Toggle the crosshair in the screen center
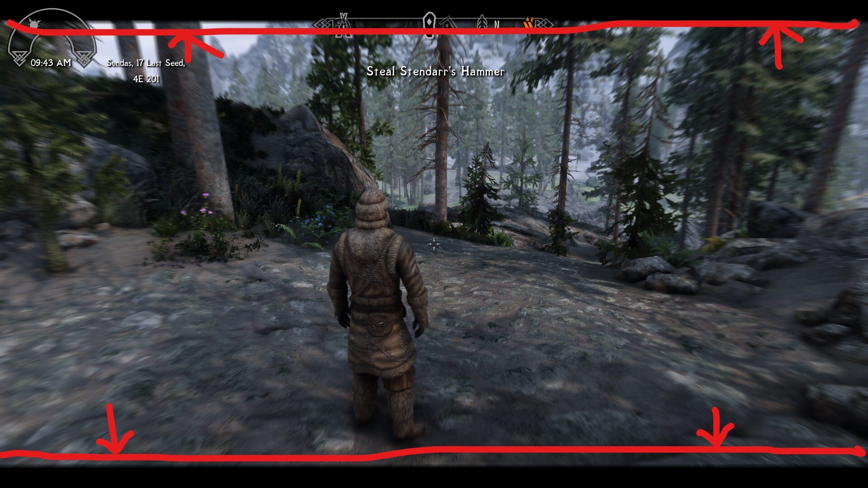The width and height of the screenshot is (868, 488). click(435, 243)
